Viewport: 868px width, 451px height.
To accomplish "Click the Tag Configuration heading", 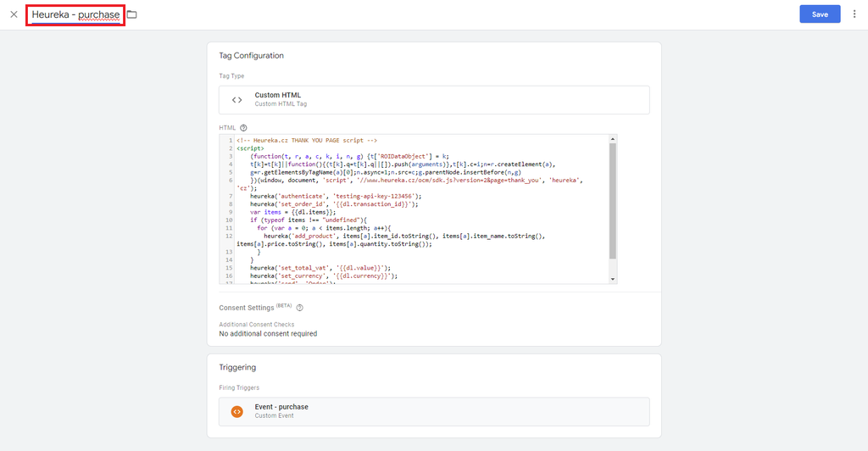I will [251, 55].
